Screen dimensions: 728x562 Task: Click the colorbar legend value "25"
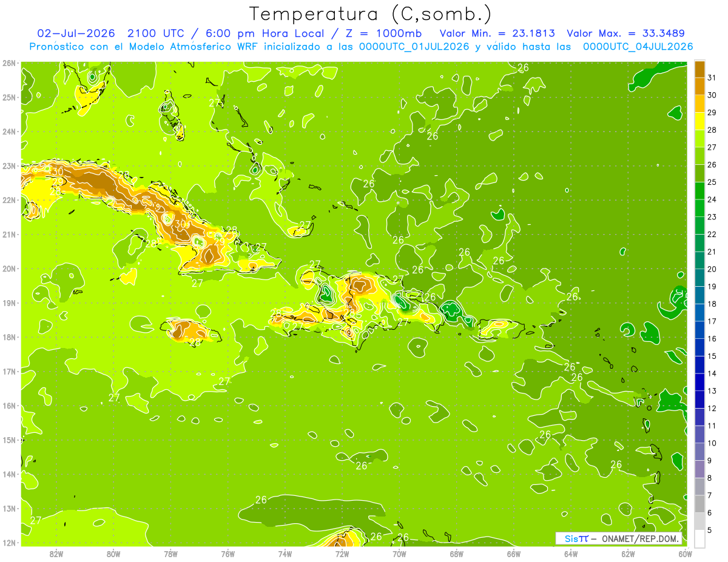pyautogui.click(x=712, y=182)
